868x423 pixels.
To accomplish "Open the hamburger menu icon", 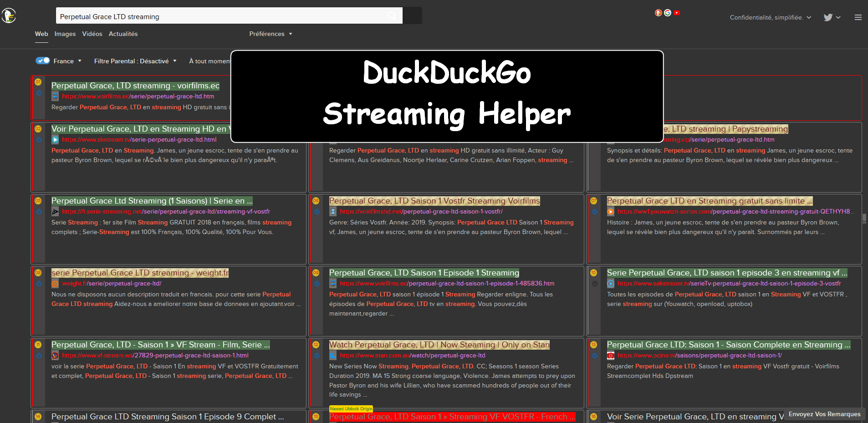I will coord(858,17).
